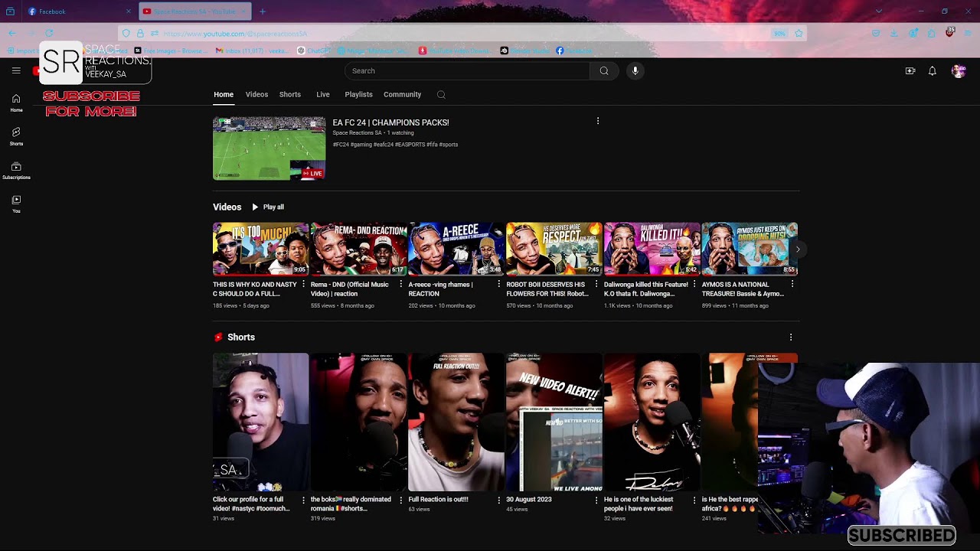The width and height of the screenshot is (980, 551).
Task: Bookmark this page with the star icon
Action: pyautogui.click(x=799, y=34)
